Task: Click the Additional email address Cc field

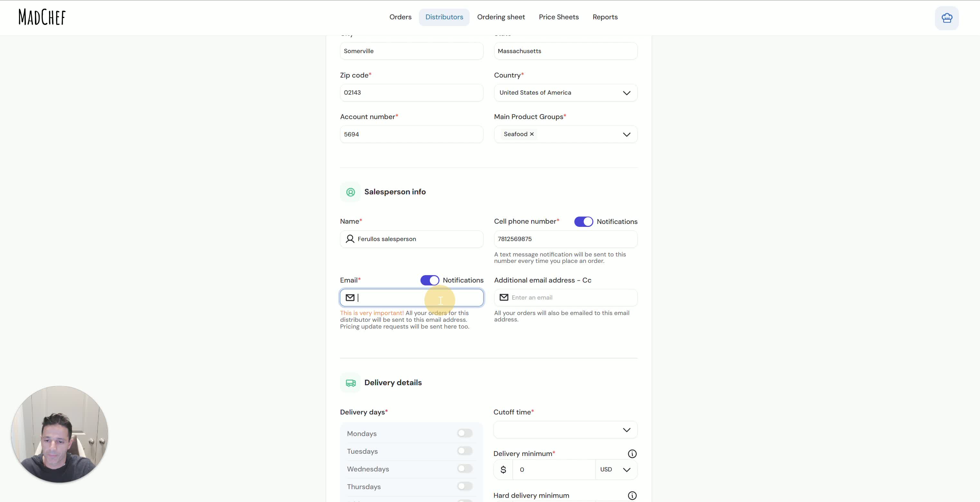Action: click(565, 298)
